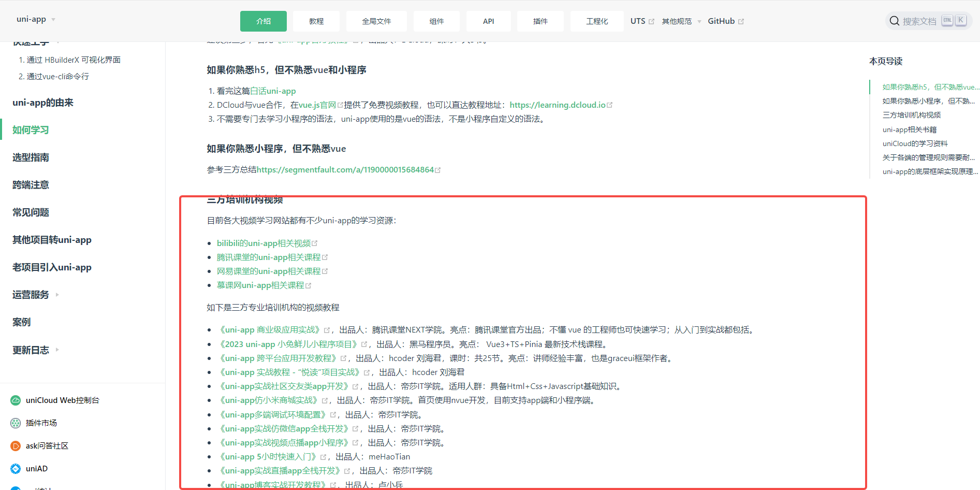
Task: Open 《uni-app实战视频点播app小程序》 link
Action: pyautogui.click(x=284, y=443)
